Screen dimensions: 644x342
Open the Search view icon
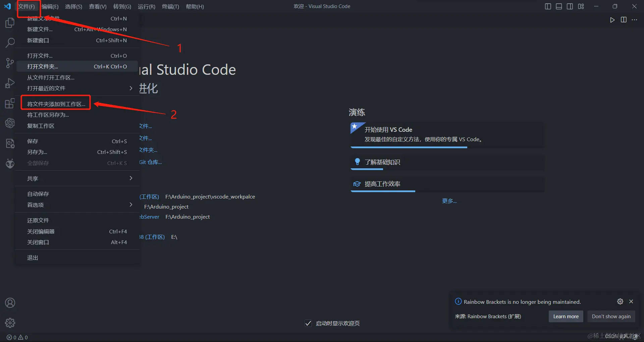[10, 43]
